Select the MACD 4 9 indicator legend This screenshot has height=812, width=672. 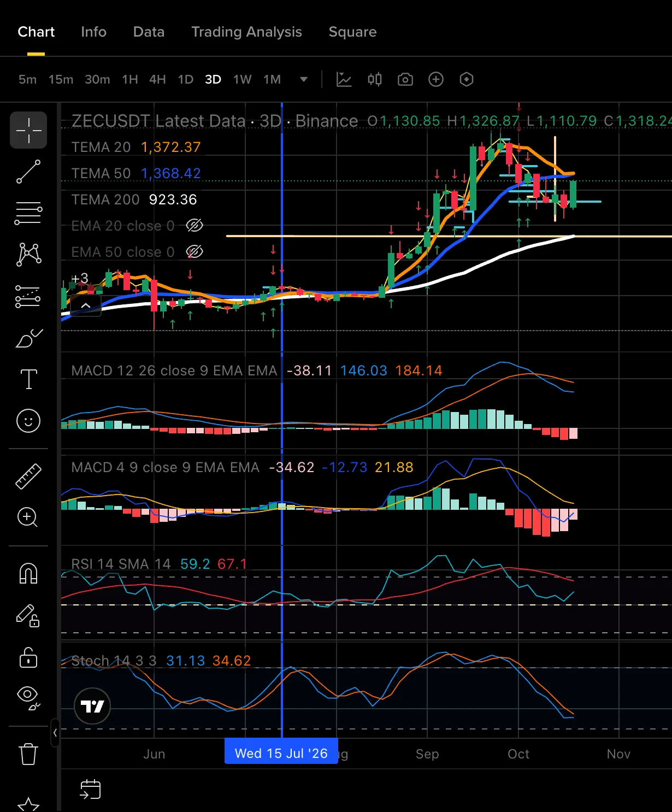pyautogui.click(x=243, y=467)
